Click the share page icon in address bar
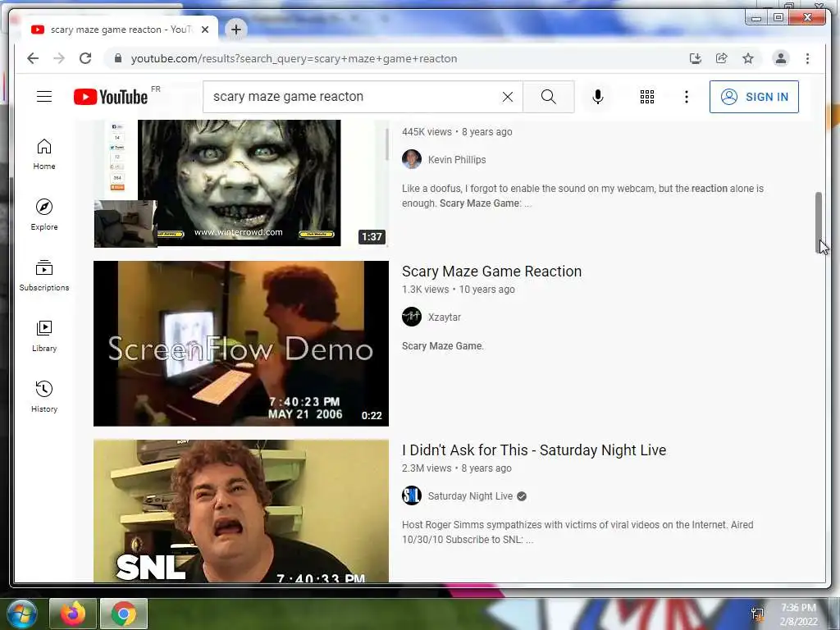The height and width of the screenshot is (630, 840). pos(722,58)
